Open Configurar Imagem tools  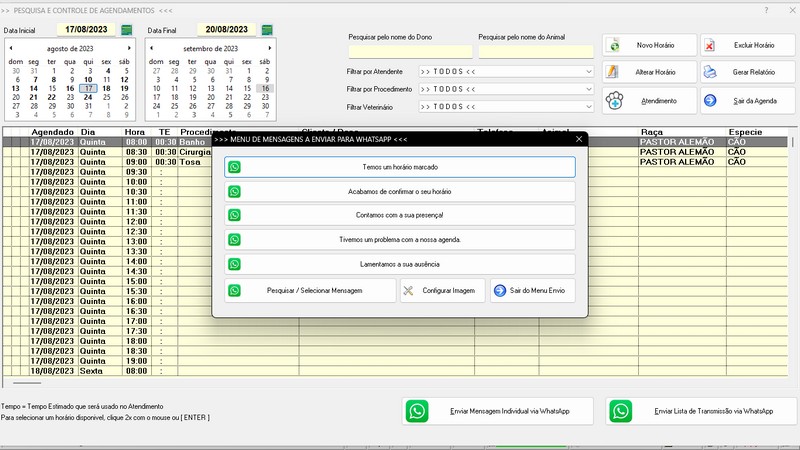click(443, 290)
